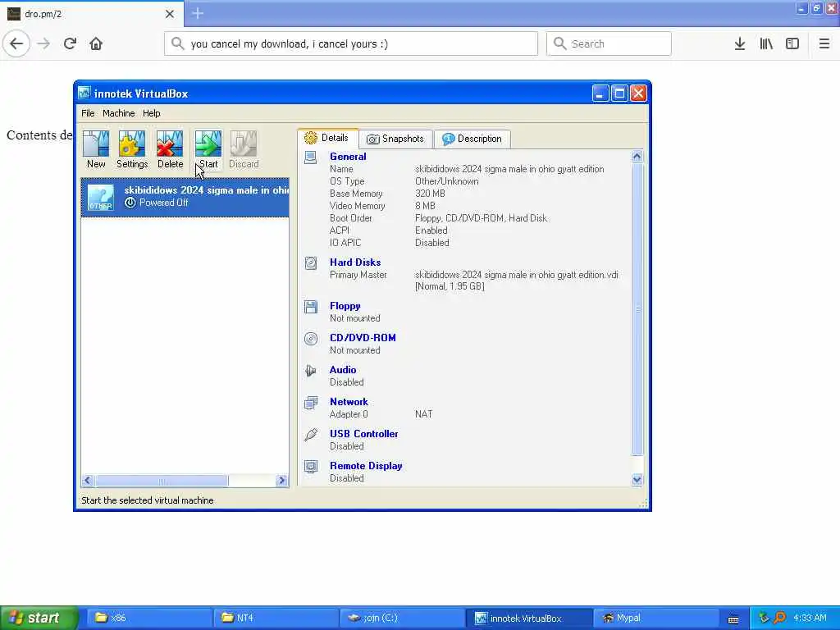
Task: Start the selected virtual machine
Action: click(208, 149)
